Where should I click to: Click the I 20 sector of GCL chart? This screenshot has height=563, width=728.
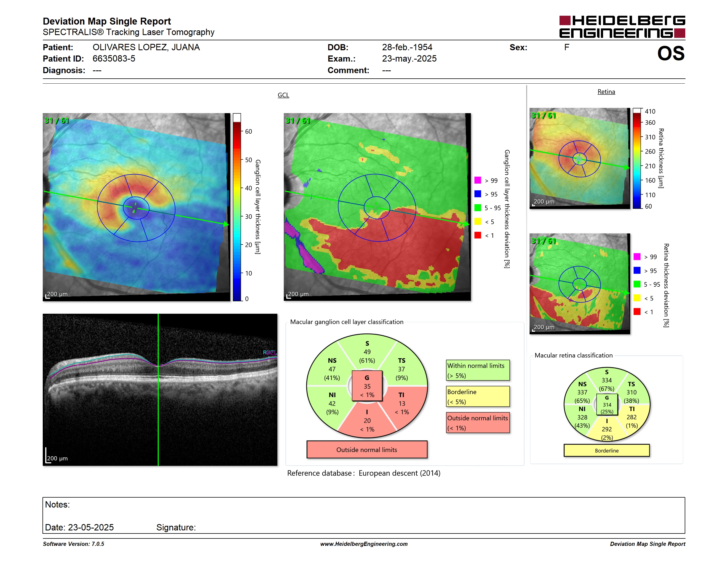pos(367,421)
